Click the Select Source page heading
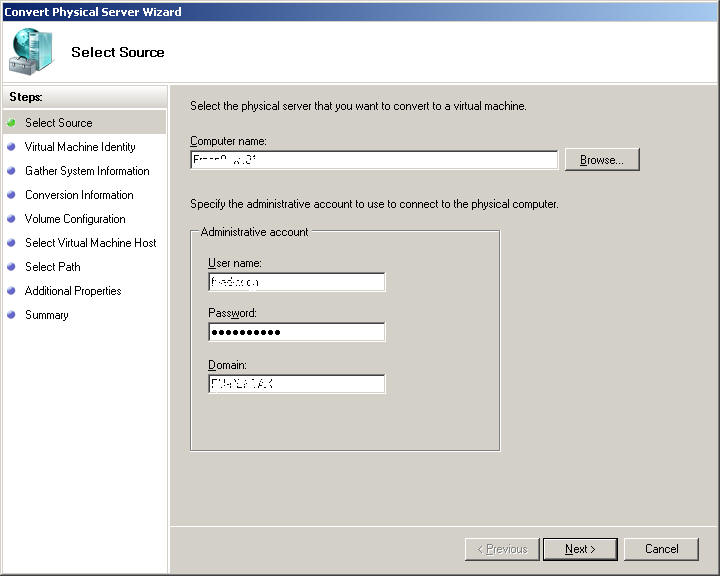 (118, 52)
